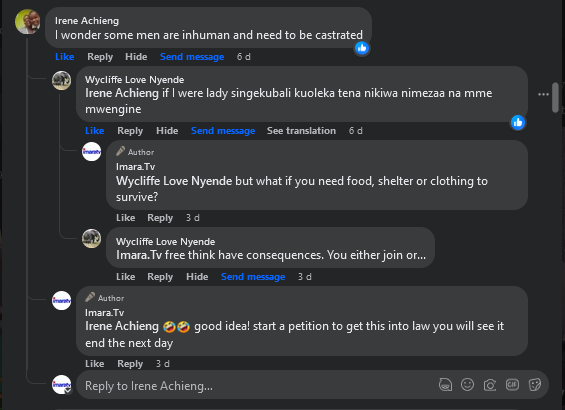Open GIF picker in reply box
565x410 pixels.
[x=512, y=385]
